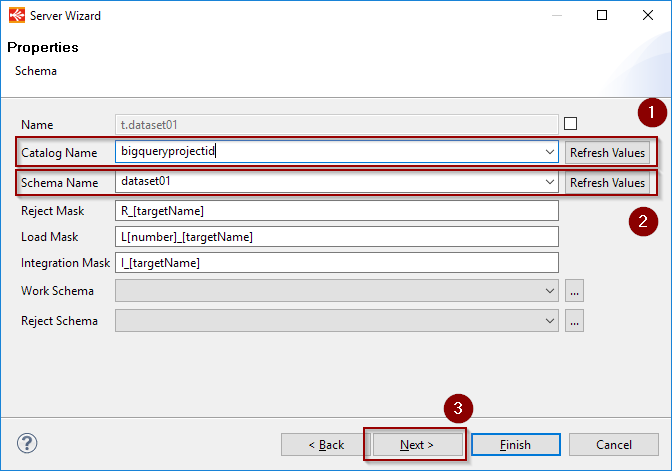
Task: Click the Server Wizard app icon
Action: 17,15
